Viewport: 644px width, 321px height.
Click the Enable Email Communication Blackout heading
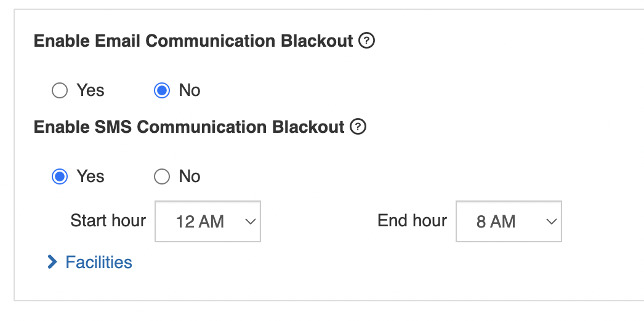point(193,41)
